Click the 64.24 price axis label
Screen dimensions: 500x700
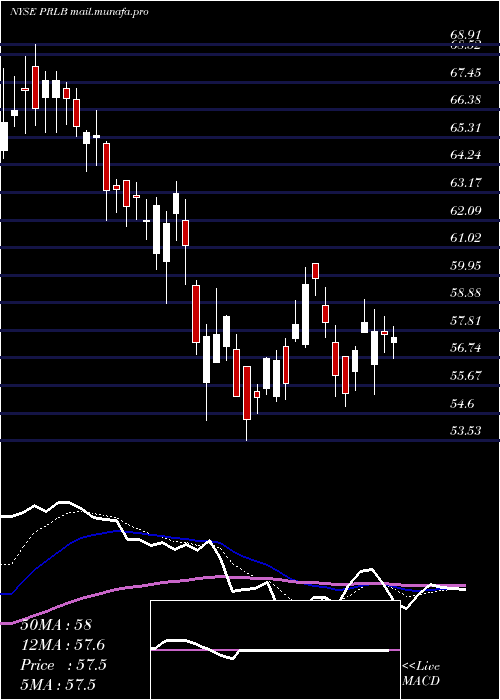pyautogui.click(x=466, y=155)
